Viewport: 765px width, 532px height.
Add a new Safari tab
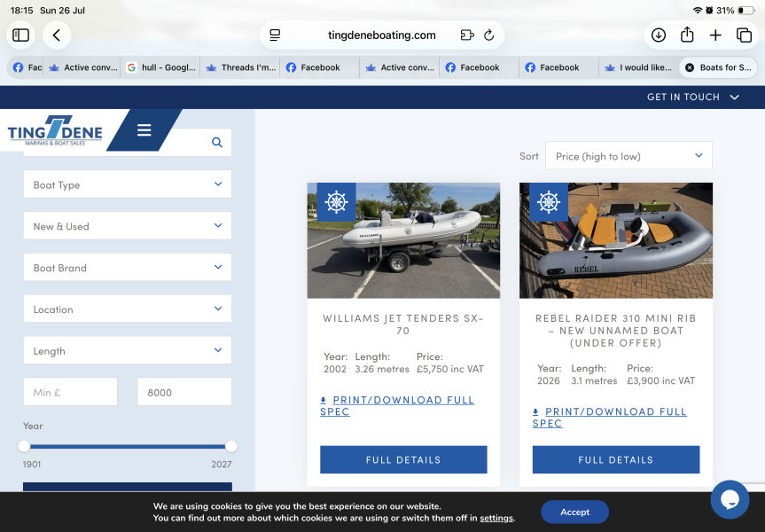[x=715, y=35]
